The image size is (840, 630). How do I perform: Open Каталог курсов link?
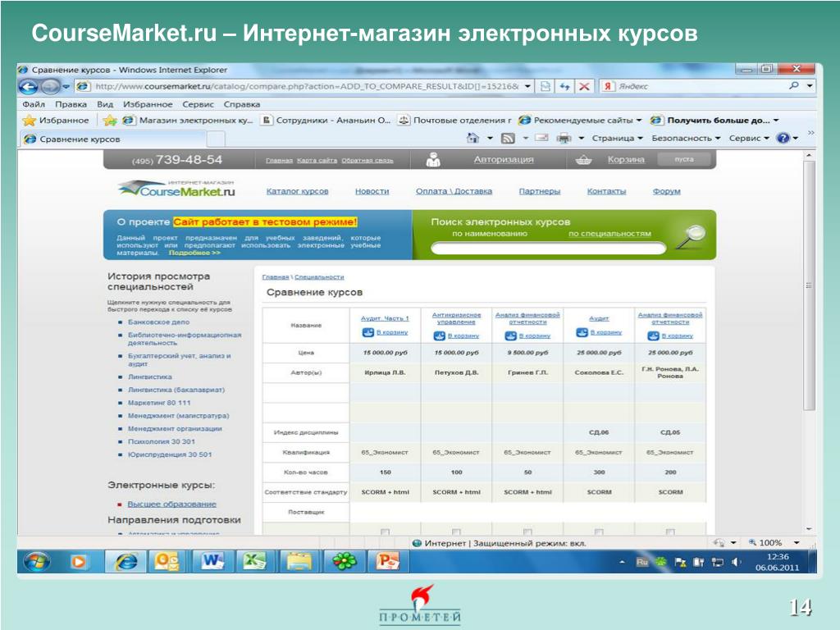(297, 191)
